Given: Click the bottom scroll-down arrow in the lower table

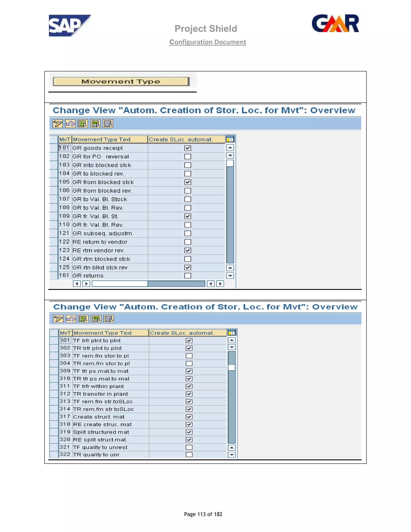Looking at the screenshot, I should [x=232, y=455].
